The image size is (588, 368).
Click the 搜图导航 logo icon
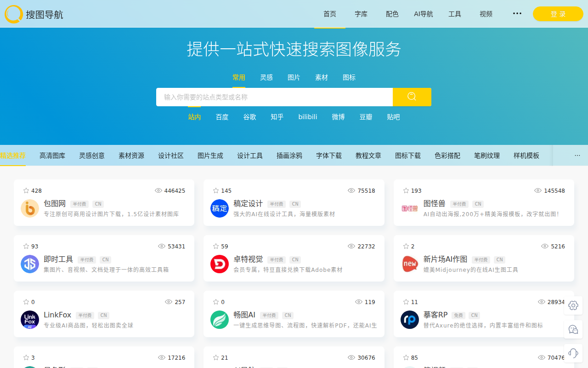14,14
